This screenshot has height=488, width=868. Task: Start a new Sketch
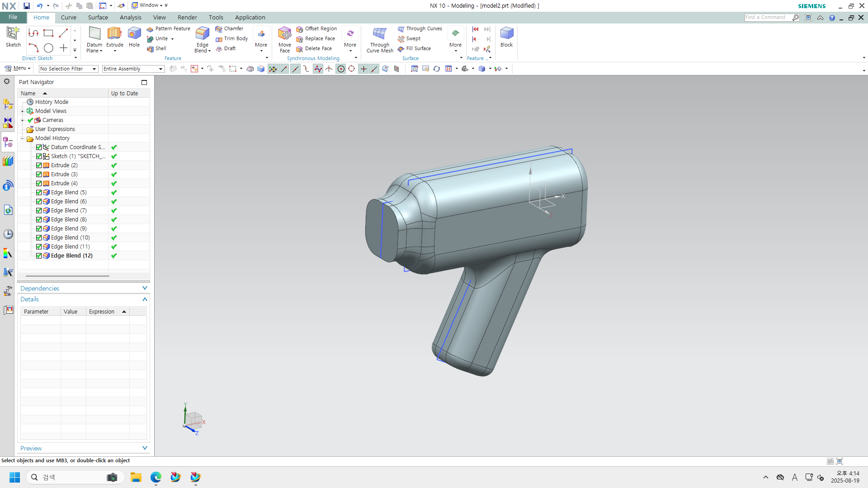tap(13, 34)
